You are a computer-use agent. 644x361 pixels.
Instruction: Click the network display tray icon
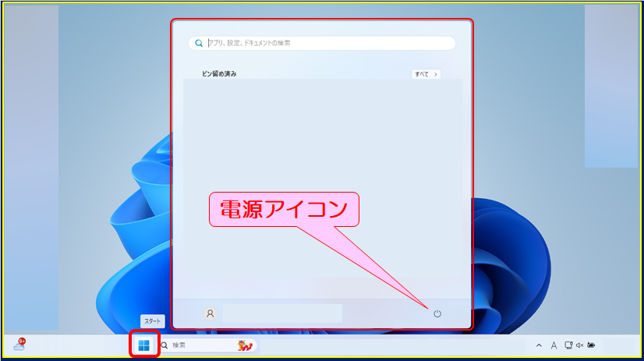click(x=568, y=345)
